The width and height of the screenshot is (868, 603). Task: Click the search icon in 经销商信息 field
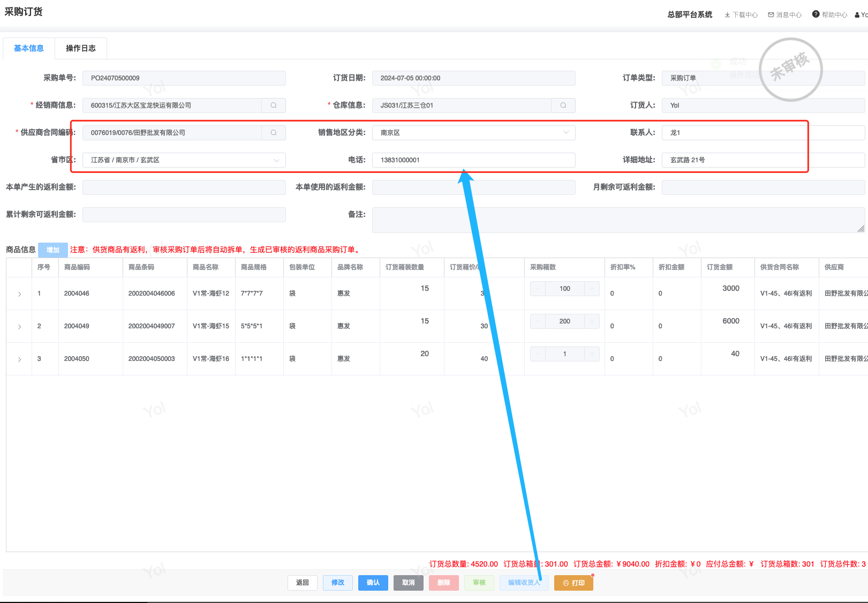click(274, 105)
